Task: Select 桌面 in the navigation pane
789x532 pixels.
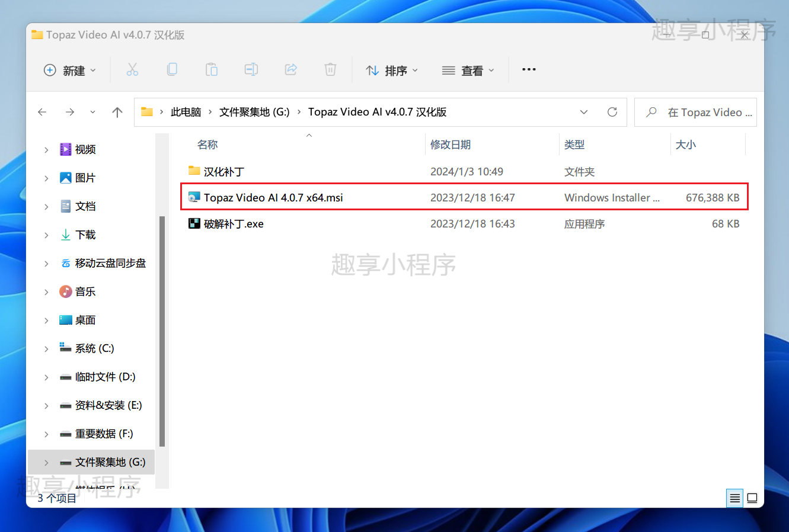Action: (85, 320)
